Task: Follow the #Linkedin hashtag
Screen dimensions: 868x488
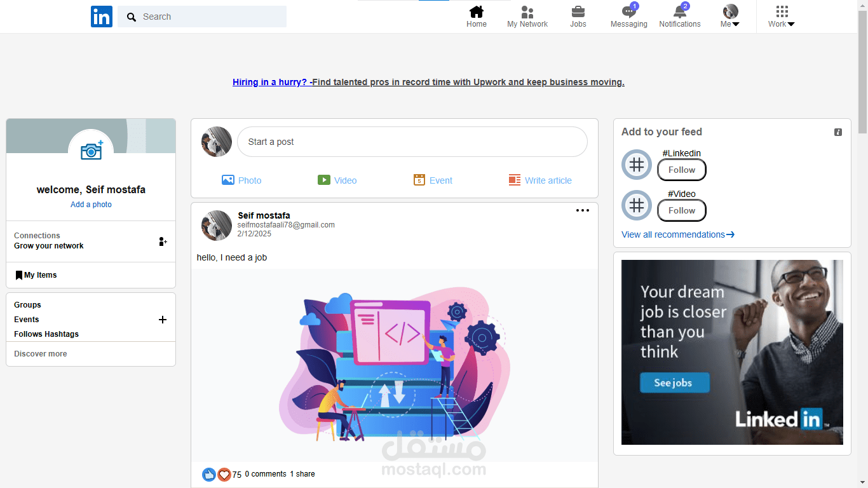Action: click(682, 170)
